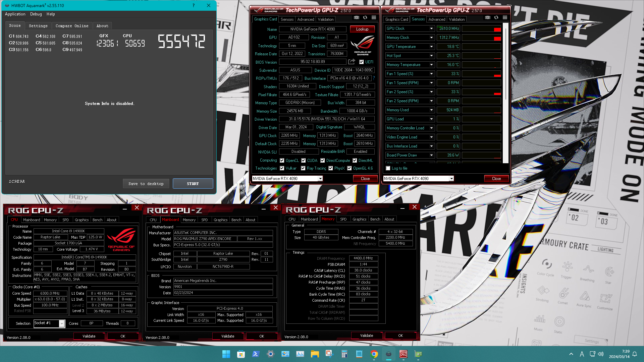The height and width of the screenshot is (362, 644).
Task: Open Notepad from taskbar
Action: pos(359,354)
